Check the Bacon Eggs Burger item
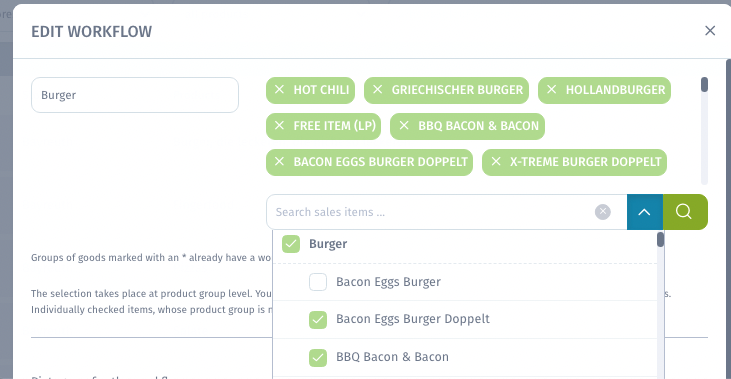 coord(317,282)
